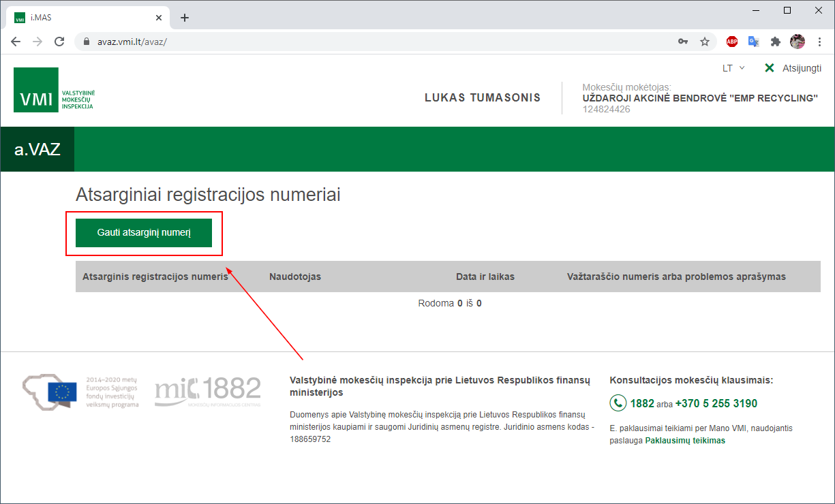The image size is (835, 504).
Task: Open the Google Translate extension
Action: 753,42
